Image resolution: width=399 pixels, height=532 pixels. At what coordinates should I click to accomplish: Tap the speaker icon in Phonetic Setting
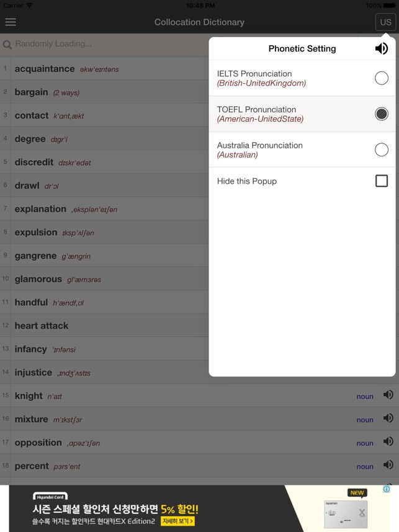click(382, 48)
